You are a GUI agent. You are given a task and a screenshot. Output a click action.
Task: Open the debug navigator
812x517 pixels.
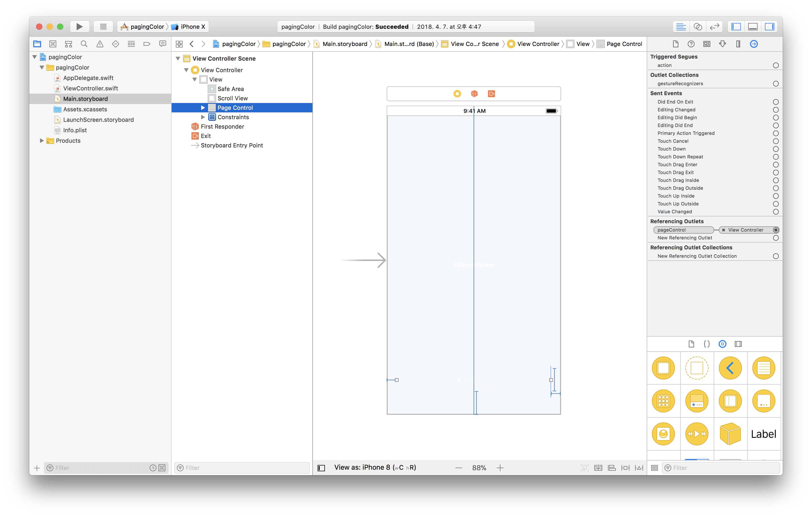(131, 44)
